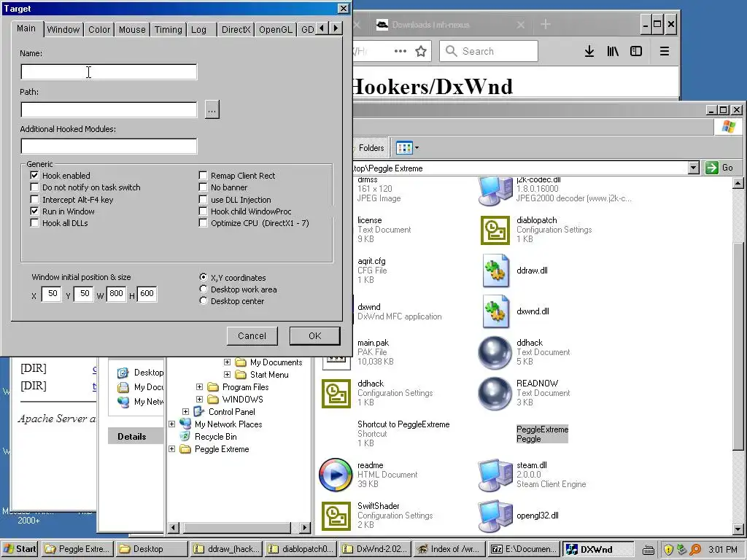Expand Start Menu tree node
The width and height of the screenshot is (747, 560).
pyautogui.click(x=228, y=375)
